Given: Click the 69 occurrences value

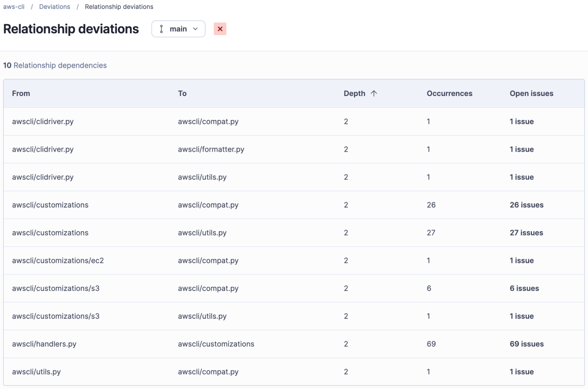Looking at the screenshot, I should [x=431, y=344].
